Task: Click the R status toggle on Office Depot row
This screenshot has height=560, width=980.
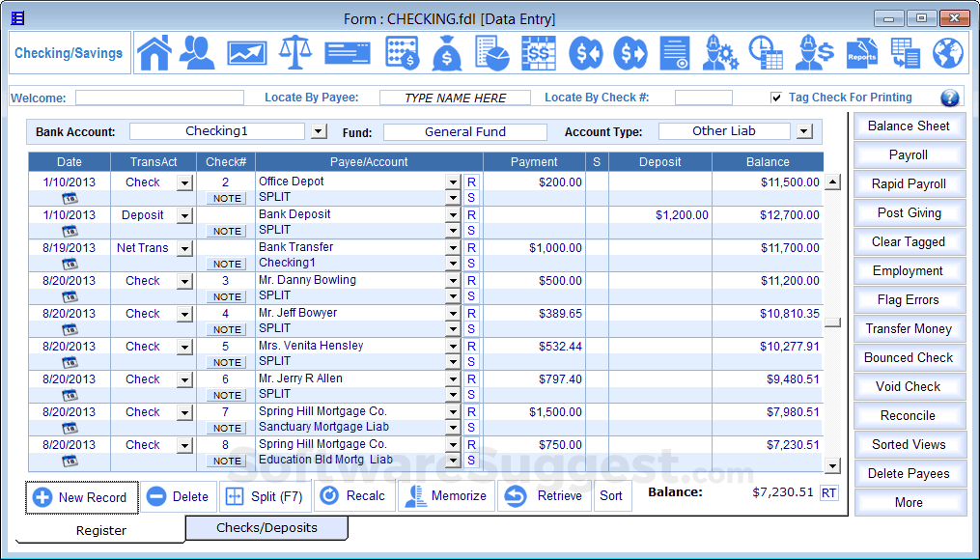Action: (x=470, y=182)
